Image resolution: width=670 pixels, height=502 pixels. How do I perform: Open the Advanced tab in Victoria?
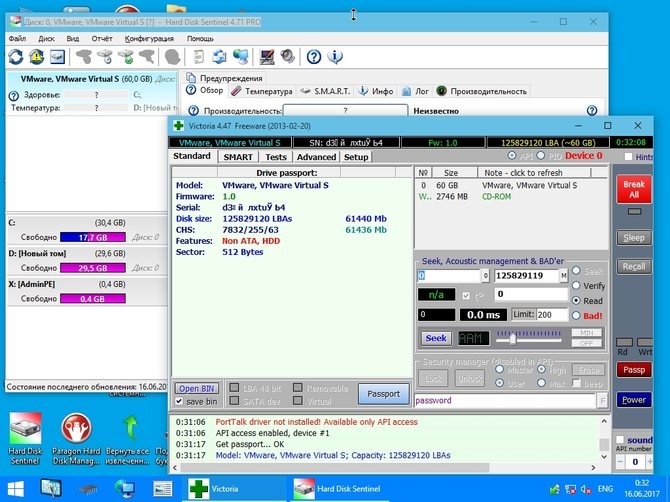(316, 157)
